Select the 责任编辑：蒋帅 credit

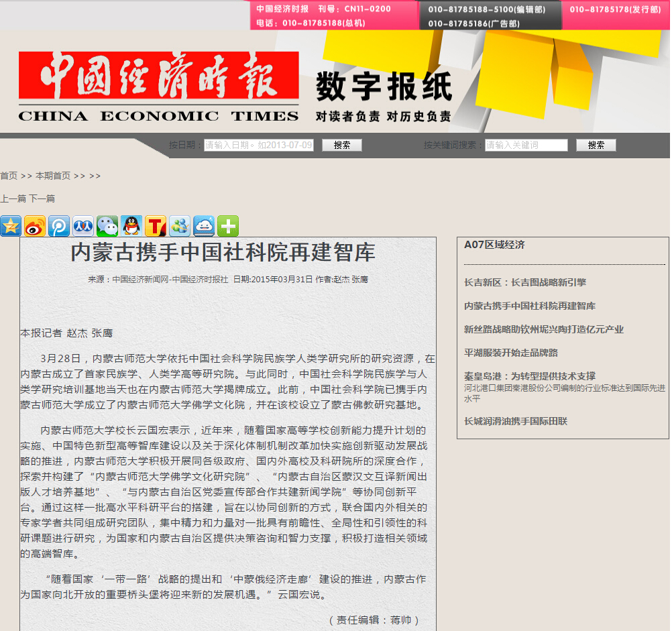click(x=374, y=620)
